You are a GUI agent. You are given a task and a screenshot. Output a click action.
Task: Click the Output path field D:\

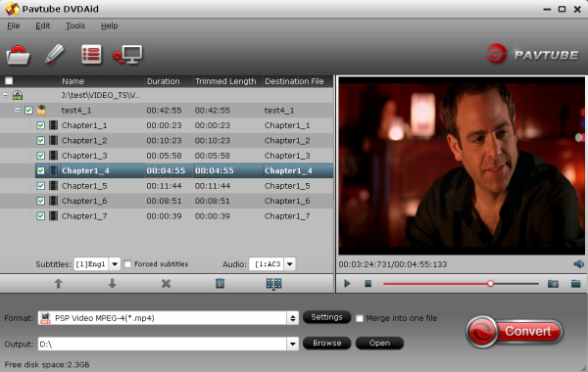coord(163,344)
